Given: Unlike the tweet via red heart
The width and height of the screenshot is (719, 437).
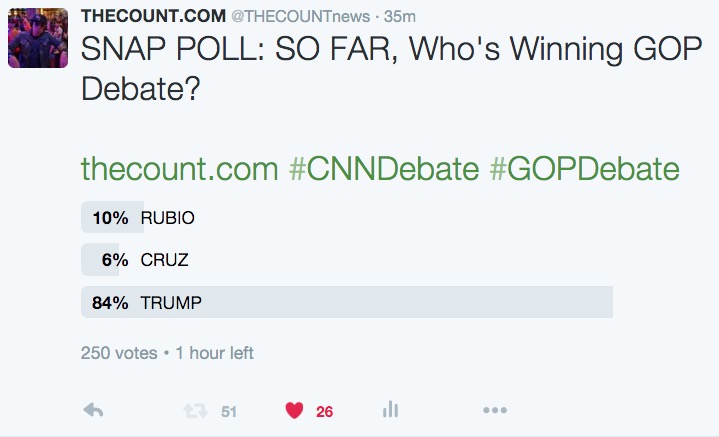Looking at the screenshot, I should [294, 410].
